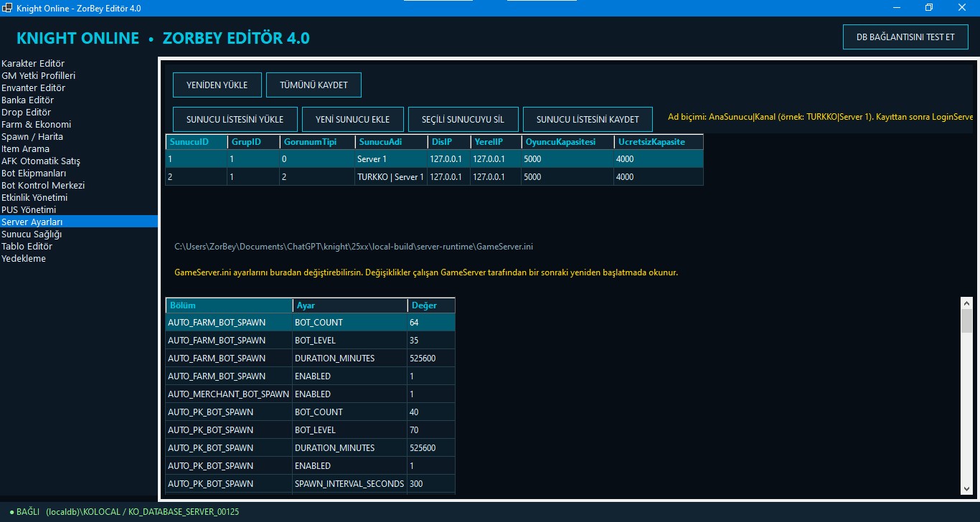Sort by OyuncuKapasitesi column header
This screenshot has height=522, width=980.
tap(567, 142)
